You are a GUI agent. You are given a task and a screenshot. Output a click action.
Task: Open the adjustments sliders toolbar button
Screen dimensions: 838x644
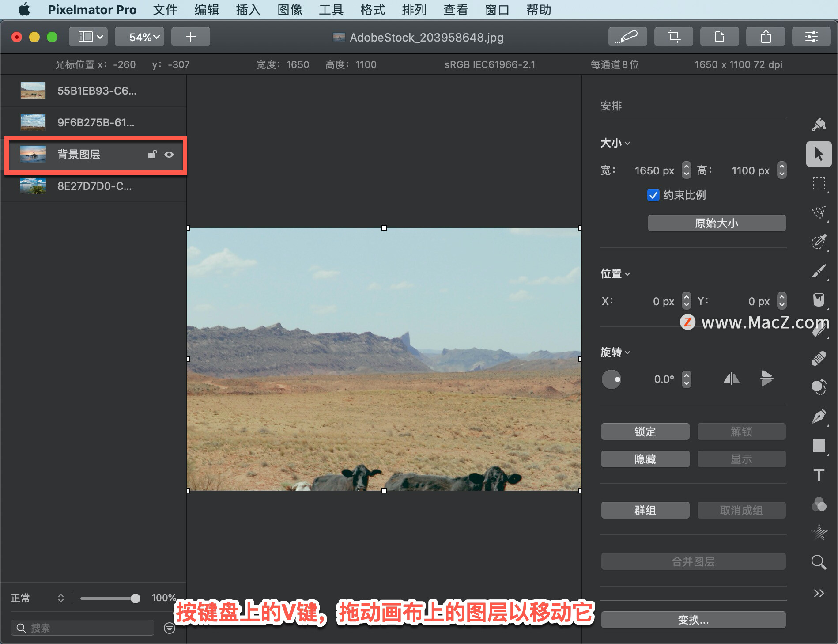[811, 37]
